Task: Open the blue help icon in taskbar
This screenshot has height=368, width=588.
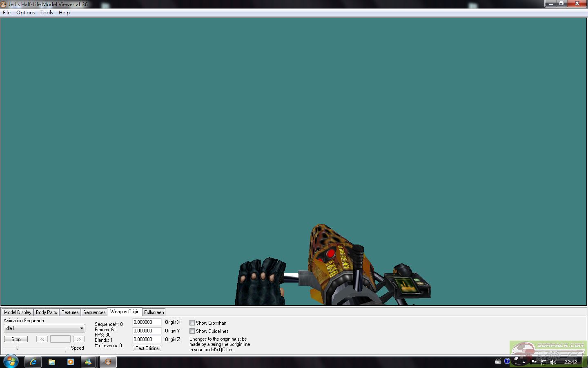Action: click(x=507, y=361)
